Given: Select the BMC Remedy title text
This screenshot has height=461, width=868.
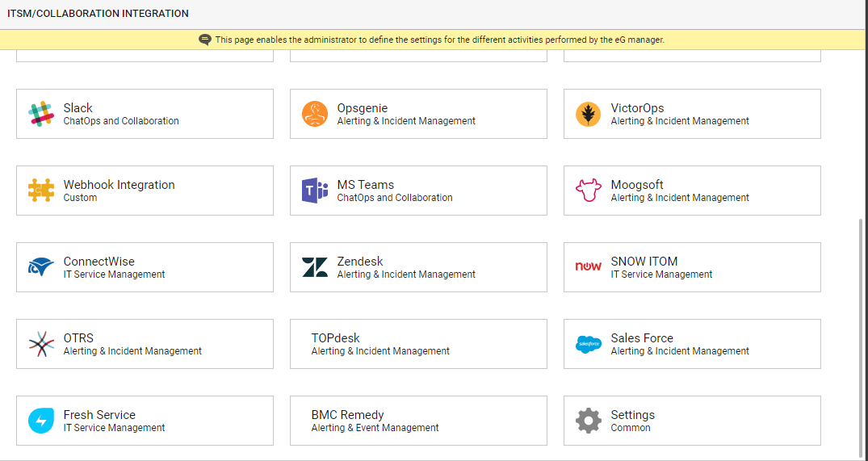Looking at the screenshot, I should pyautogui.click(x=348, y=415).
